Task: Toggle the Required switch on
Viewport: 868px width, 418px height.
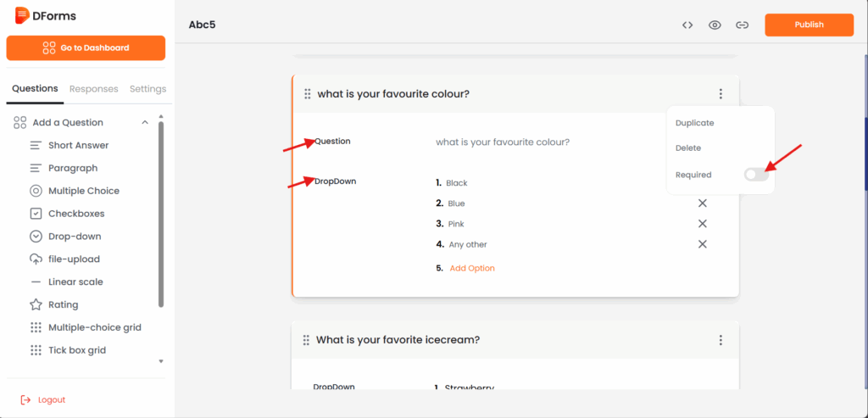Action: click(755, 175)
